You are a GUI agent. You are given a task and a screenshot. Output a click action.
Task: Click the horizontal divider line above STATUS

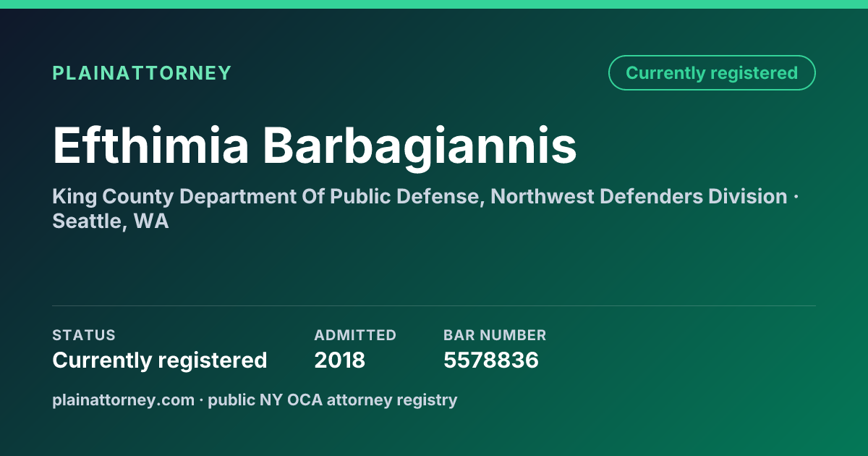pyautogui.click(x=434, y=305)
